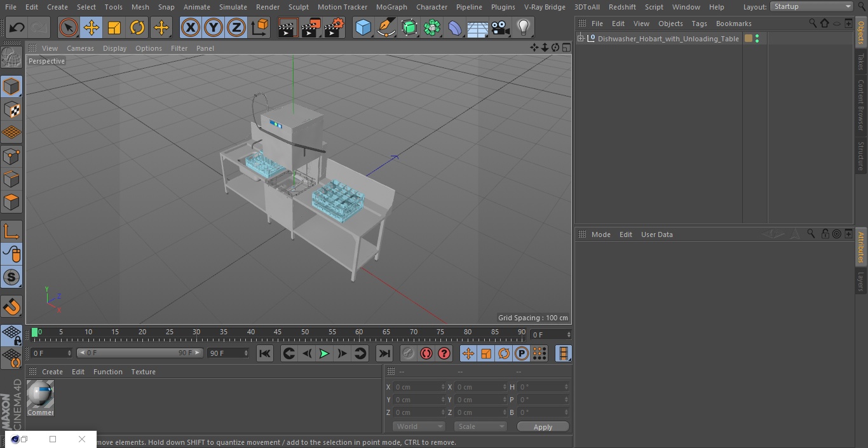Toggle Y axis lock
This screenshot has width=868, height=448.
(214, 28)
